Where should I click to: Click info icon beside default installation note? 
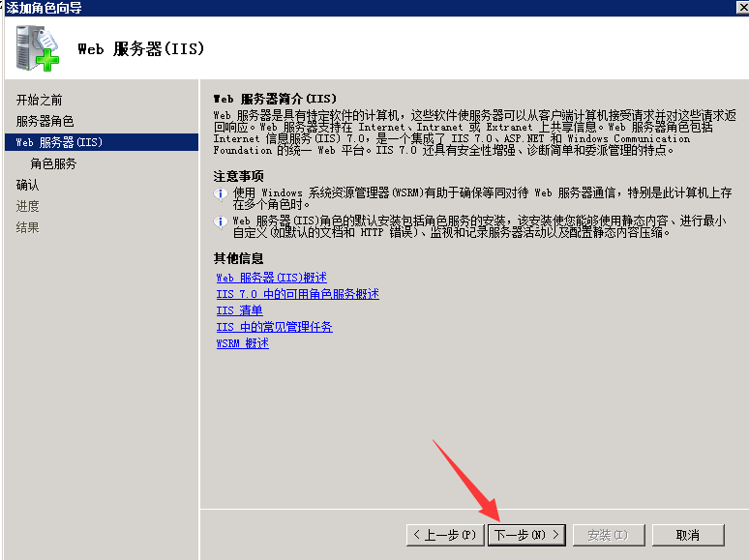tap(221, 222)
